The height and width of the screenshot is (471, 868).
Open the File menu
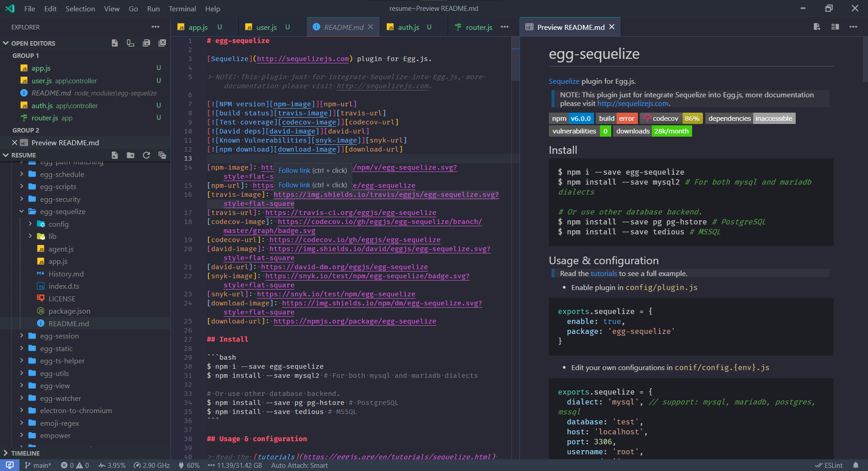click(30, 9)
